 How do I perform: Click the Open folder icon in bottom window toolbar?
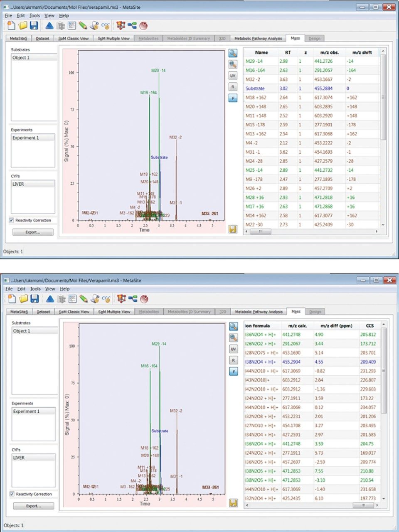24,299
